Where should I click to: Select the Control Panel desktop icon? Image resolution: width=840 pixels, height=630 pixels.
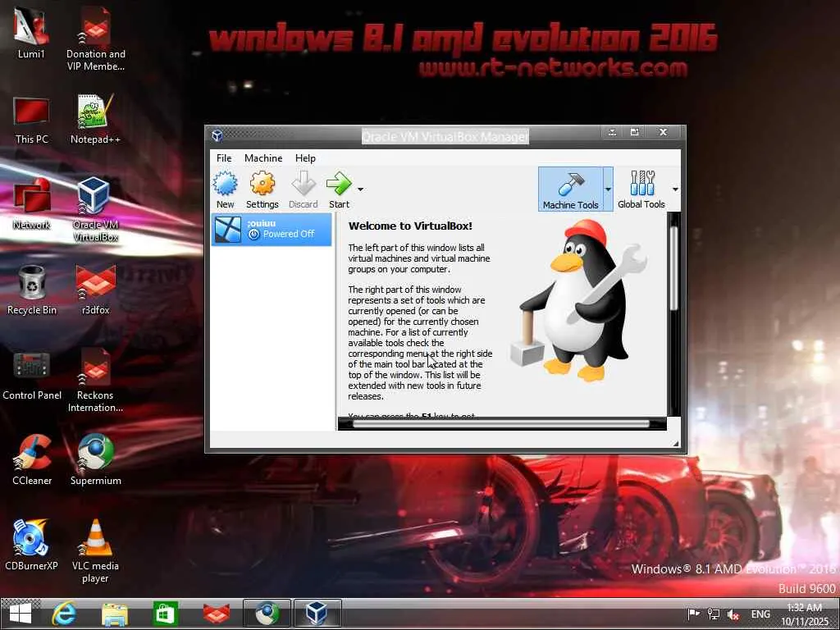point(32,376)
